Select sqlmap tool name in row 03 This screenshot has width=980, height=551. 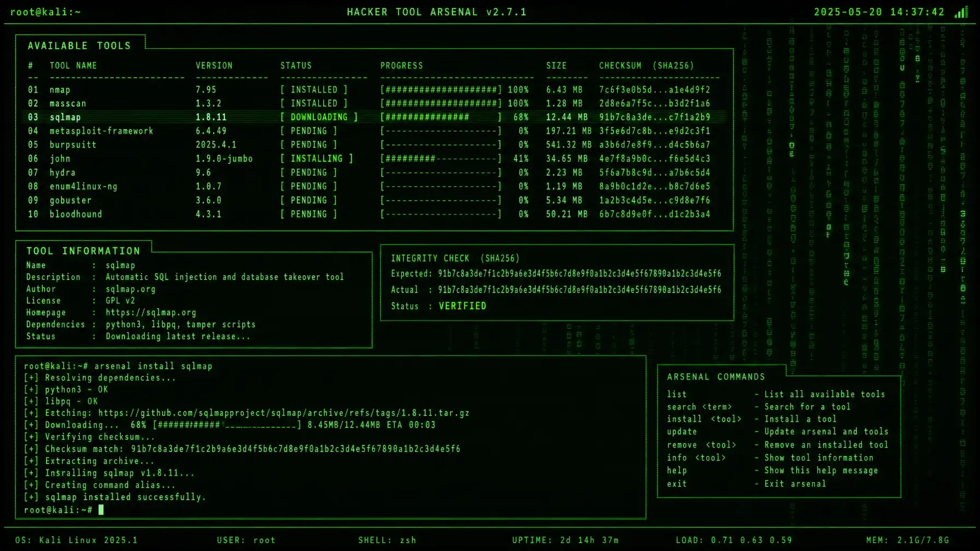[x=65, y=117]
